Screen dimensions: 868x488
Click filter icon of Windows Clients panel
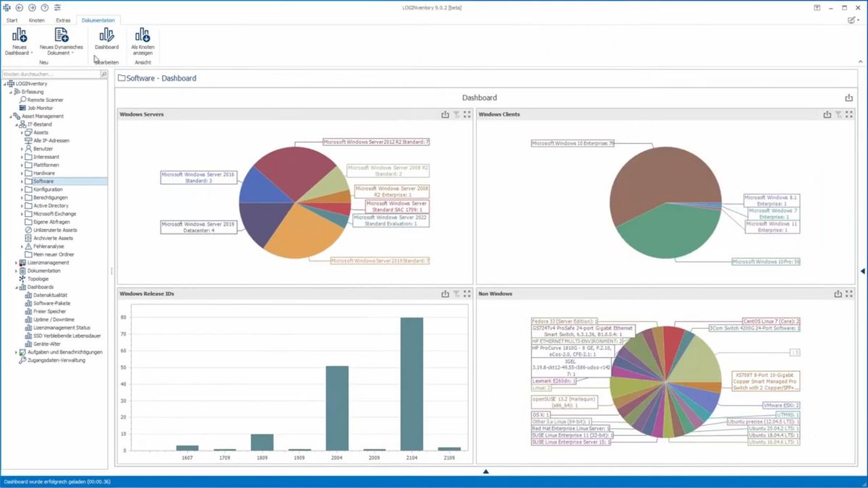(838, 114)
